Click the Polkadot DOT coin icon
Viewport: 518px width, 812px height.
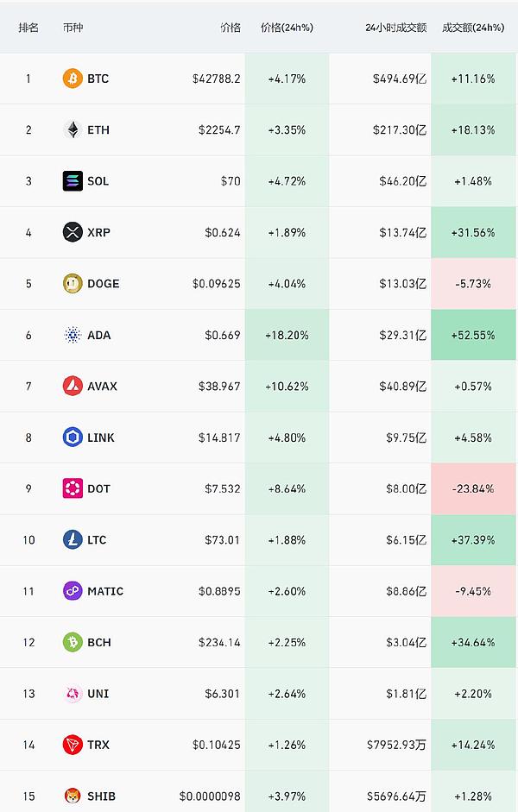[x=73, y=488]
